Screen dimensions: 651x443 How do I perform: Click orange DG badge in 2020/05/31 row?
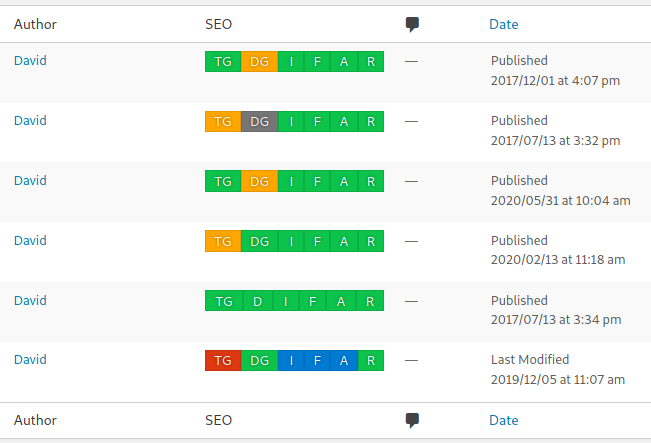pos(259,181)
